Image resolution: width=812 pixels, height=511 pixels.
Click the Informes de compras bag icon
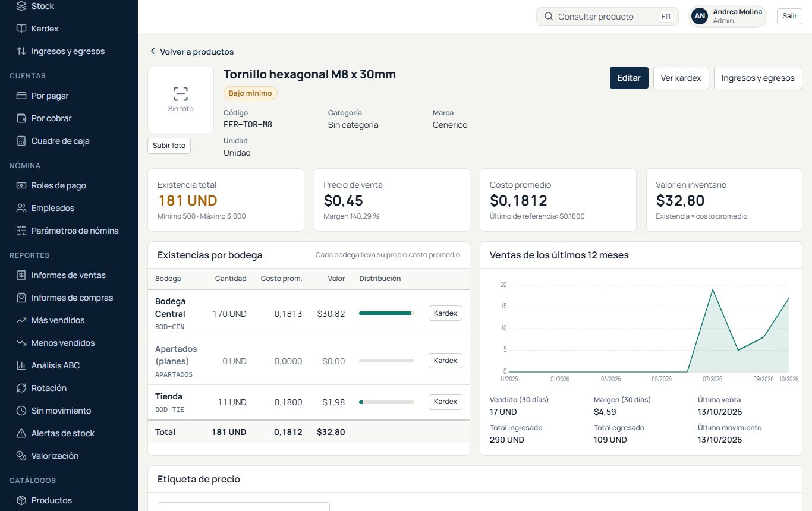click(x=21, y=298)
